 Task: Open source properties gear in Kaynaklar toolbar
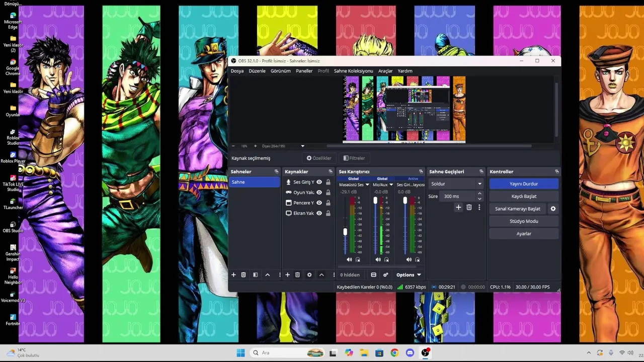click(309, 275)
